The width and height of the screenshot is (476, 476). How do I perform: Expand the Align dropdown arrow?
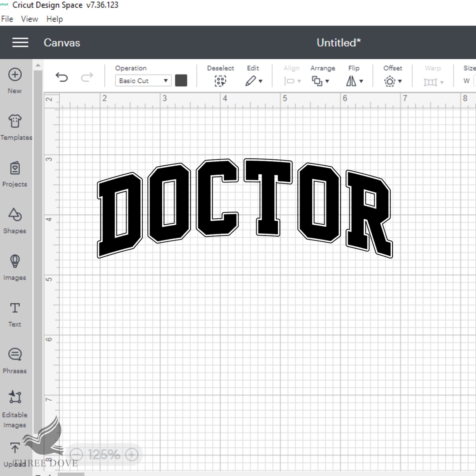(x=299, y=81)
